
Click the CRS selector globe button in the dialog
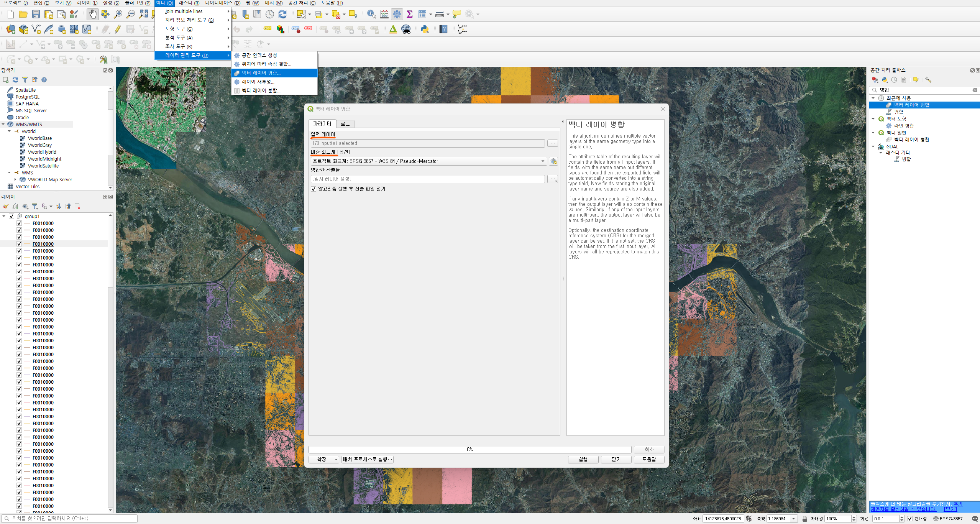point(553,161)
